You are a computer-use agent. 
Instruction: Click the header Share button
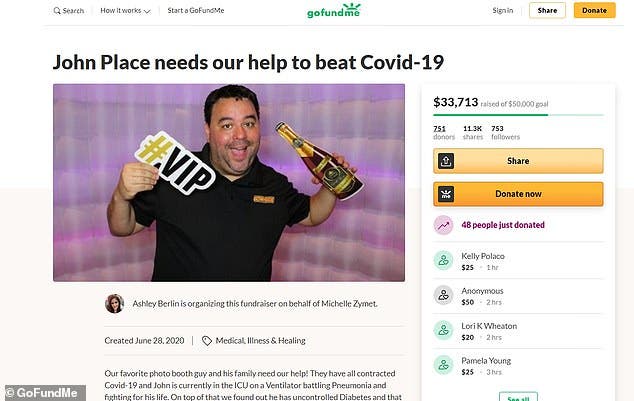click(x=547, y=11)
